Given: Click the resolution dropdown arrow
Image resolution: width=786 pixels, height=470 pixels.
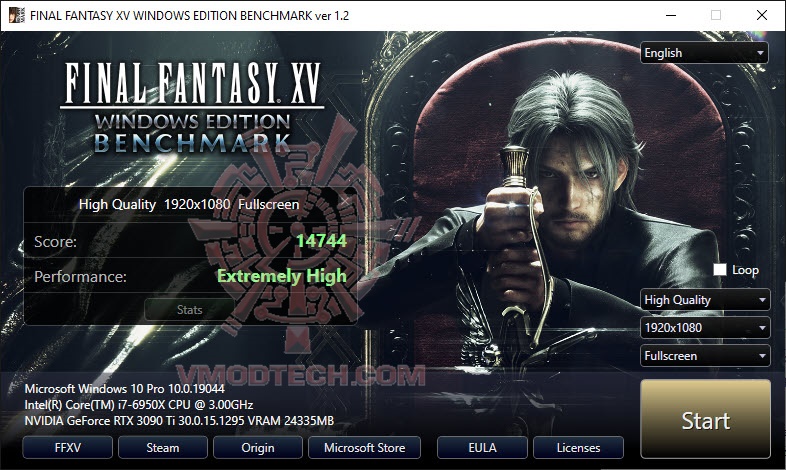Looking at the screenshot, I should click(x=762, y=328).
